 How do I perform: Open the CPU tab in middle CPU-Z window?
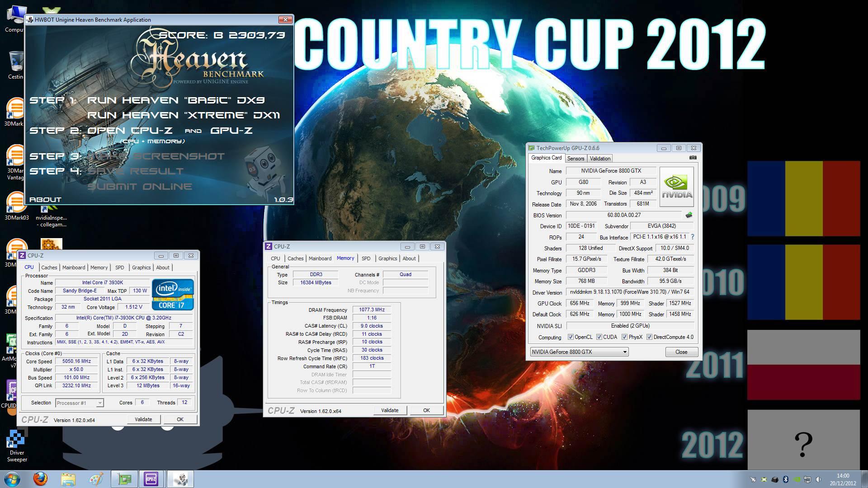tap(275, 258)
